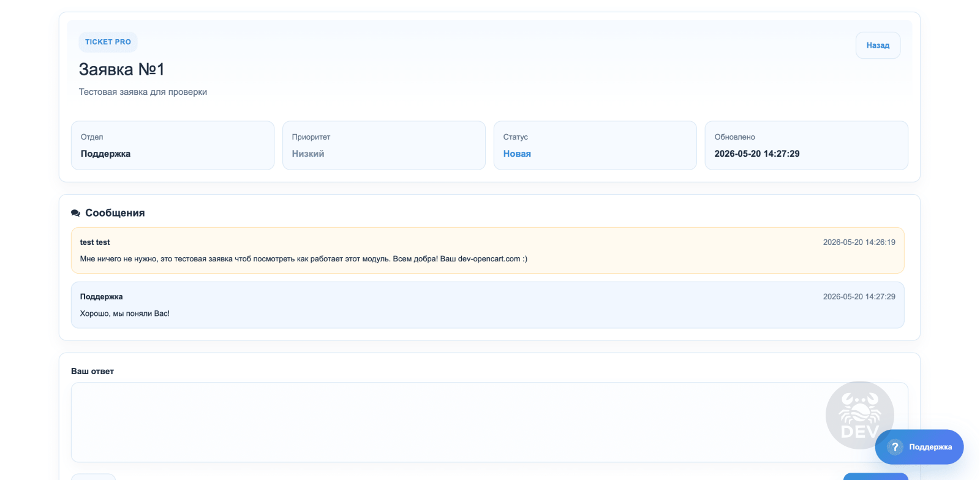Select the Заявка №1 heading
Screen dimensions: 980x480
[121, 69]
